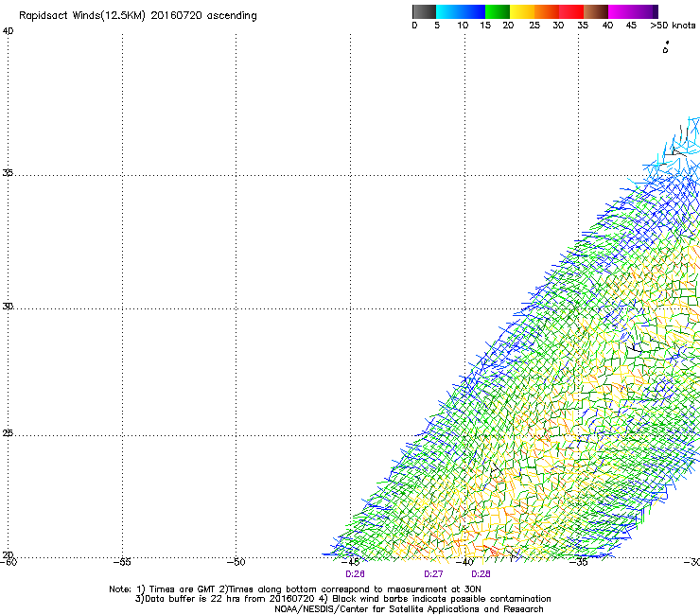Click longitude axis label '-55'
The width and height of the screenshot is (700, 615).
122,562
